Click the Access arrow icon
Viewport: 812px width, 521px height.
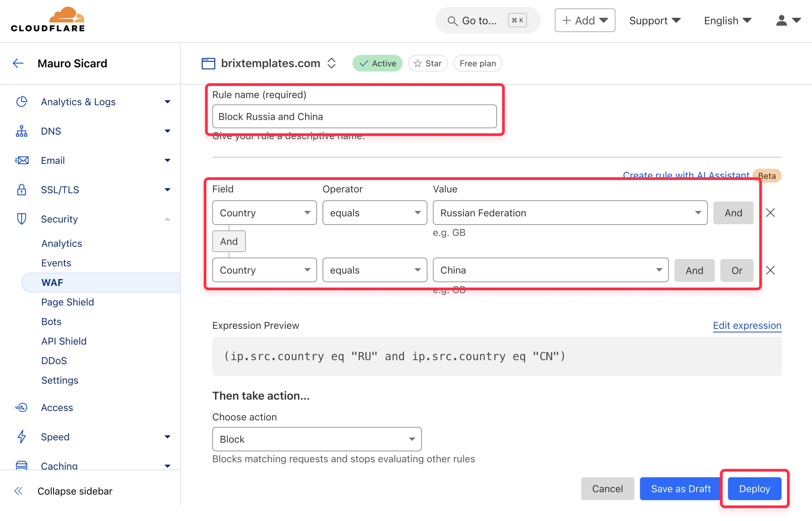[21, 407]
